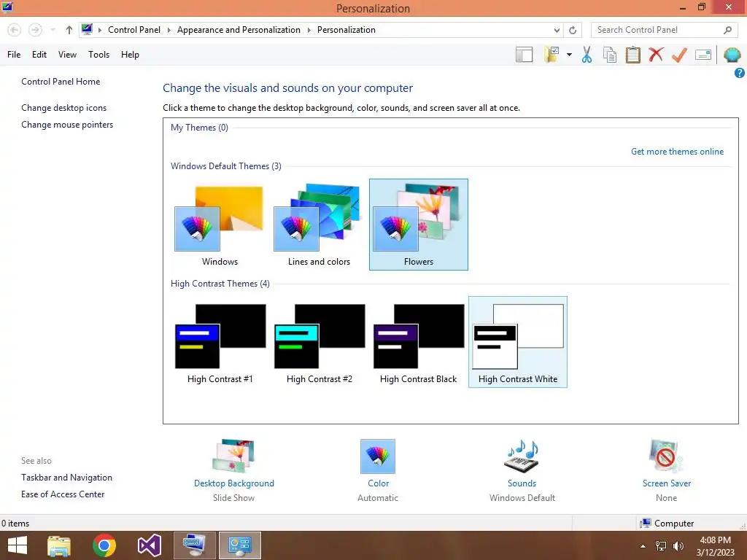This screenshot has height=560, width=747.
Task: Open the Help menu
Action: click(x=130, y=55)
